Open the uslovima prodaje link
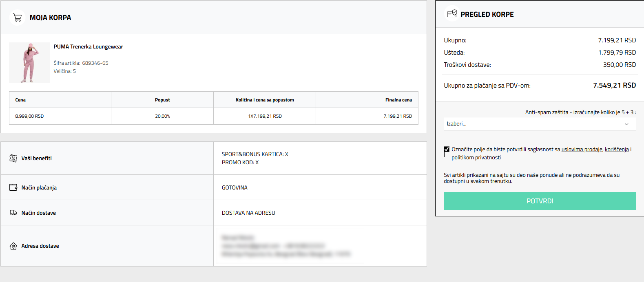Viewport: 644px width, 282px height. (582, 150)
